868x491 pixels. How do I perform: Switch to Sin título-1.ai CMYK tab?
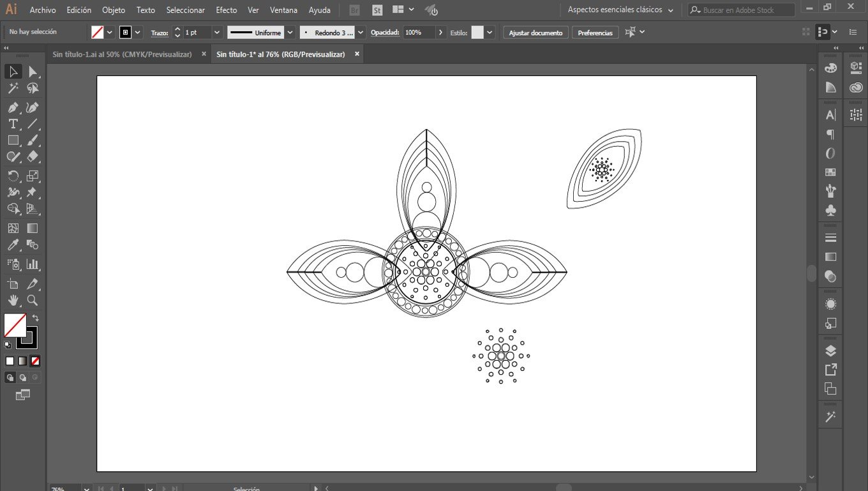tap(123, 54)
